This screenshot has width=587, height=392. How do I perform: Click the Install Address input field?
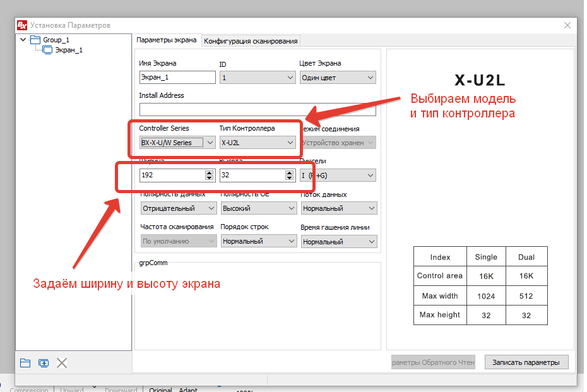pyautogui.click(x=258, y=110)
